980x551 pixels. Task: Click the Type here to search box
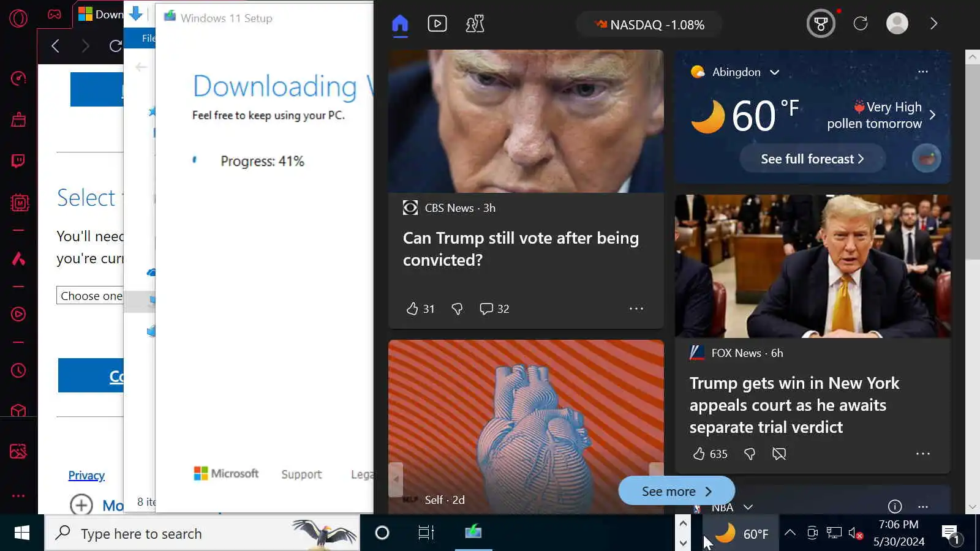(x=202, y=533)
